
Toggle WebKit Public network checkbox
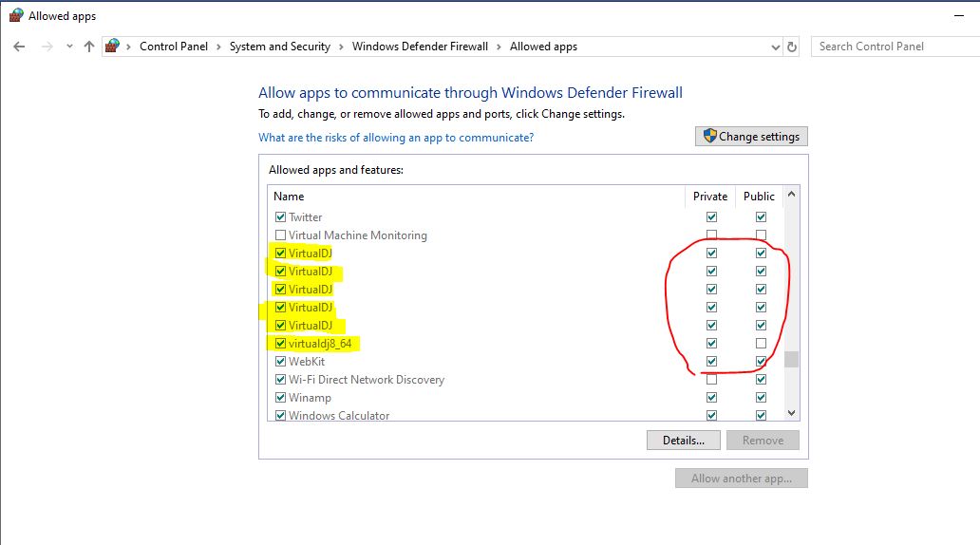click(761, 361)
